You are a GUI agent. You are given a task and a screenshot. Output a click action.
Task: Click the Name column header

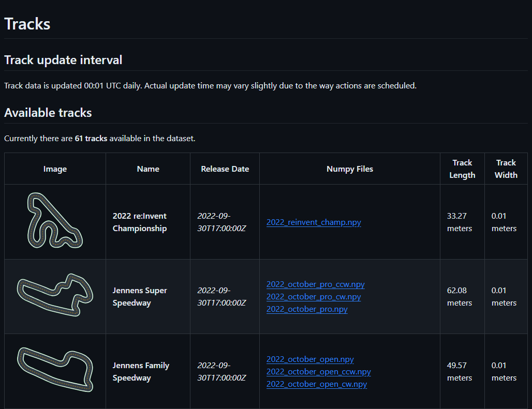click(148, 169)
